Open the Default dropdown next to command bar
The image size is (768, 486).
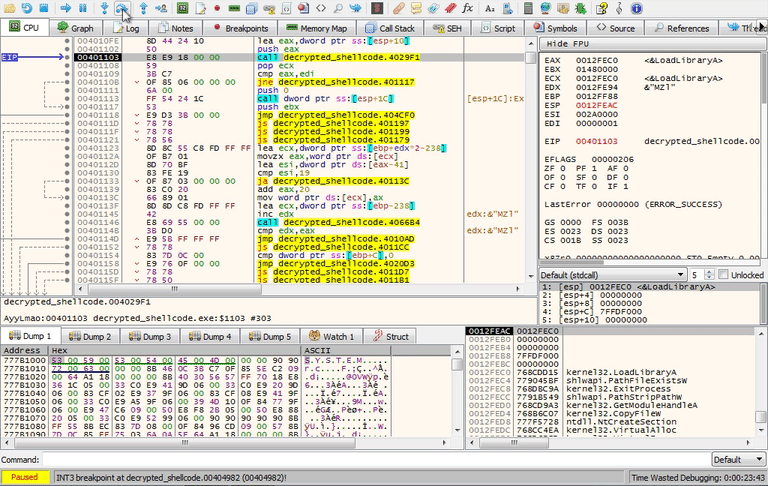point(738,459)
